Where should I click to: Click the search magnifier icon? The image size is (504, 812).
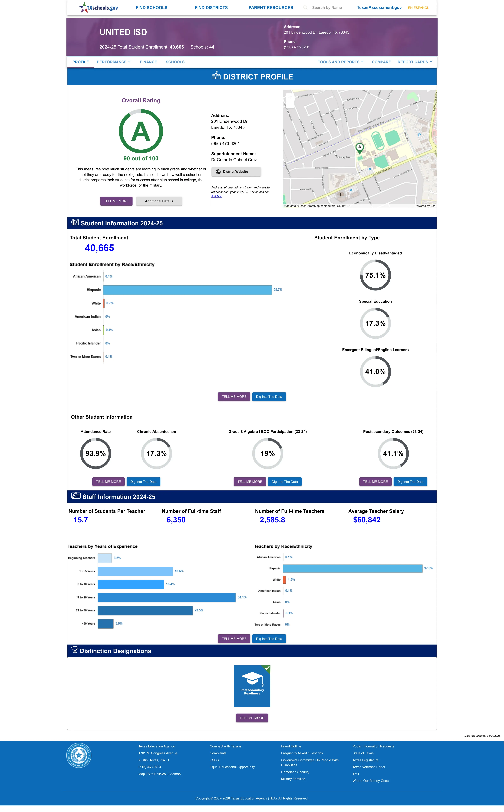click(305, 8)
